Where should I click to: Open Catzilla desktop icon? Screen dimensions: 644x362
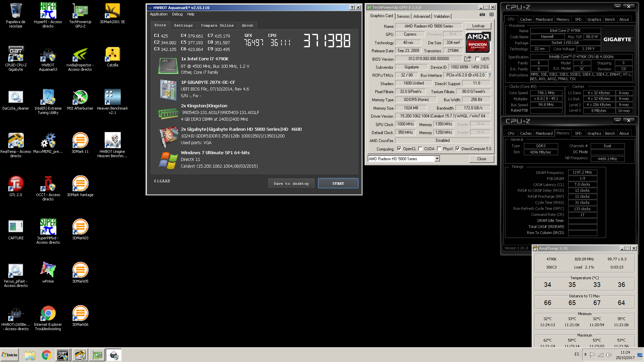coord(112,57)
